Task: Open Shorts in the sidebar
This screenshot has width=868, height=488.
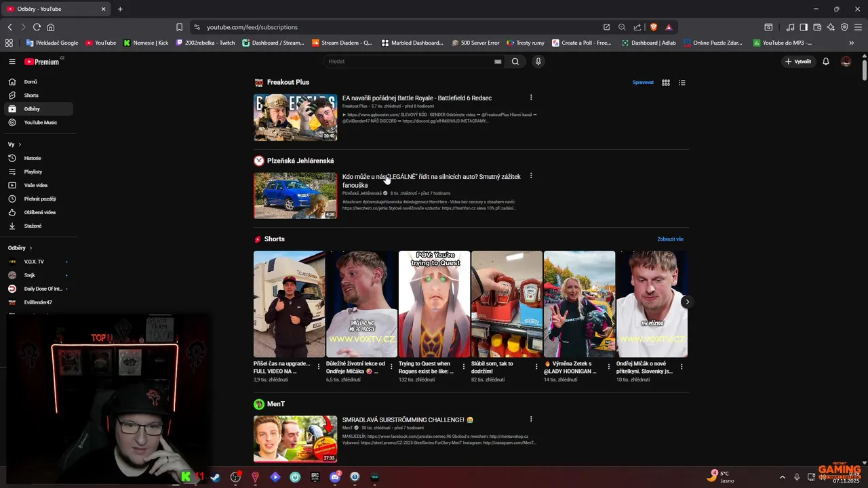Action: [x=39, y=95]
